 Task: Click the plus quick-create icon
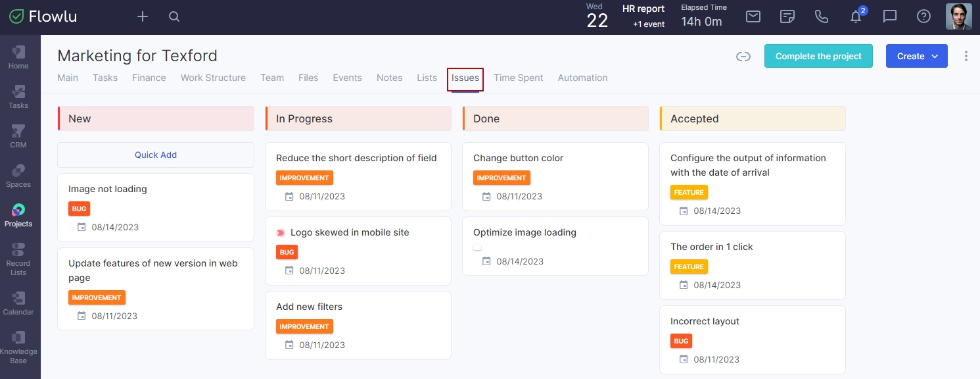pos(143,16)
